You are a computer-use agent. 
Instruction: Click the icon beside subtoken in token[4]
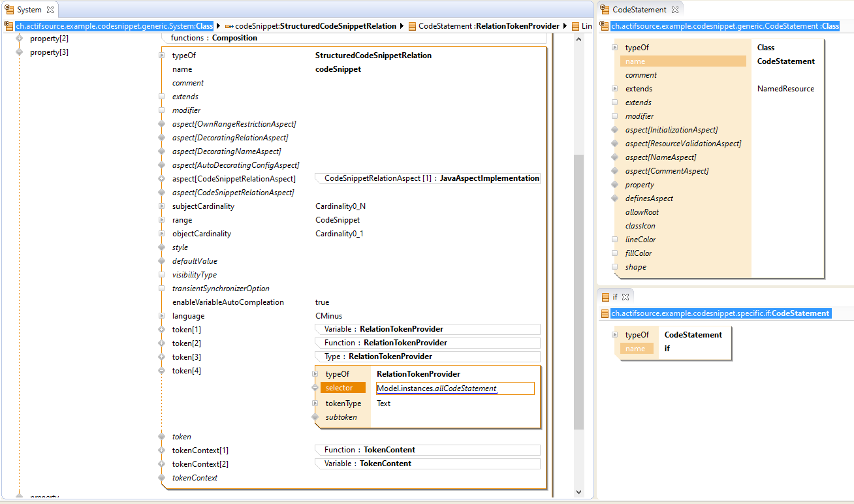coord(315,417)
